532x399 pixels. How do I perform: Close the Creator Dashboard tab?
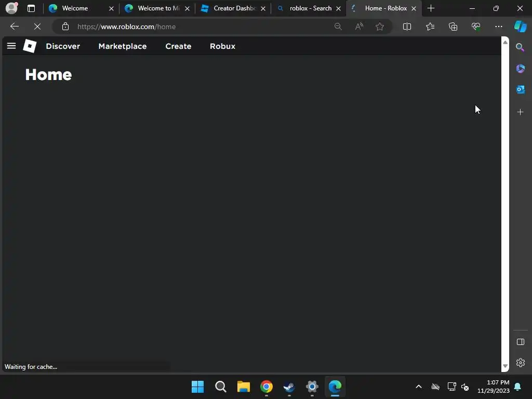pos(263,8)
